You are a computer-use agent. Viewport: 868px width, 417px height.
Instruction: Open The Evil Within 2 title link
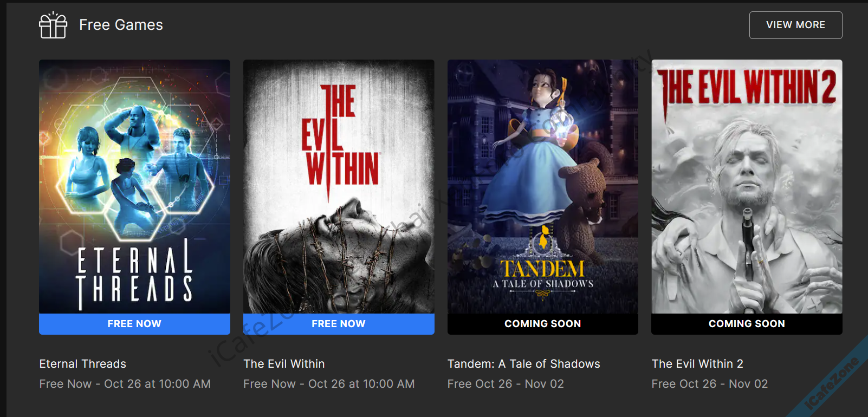click(697, 364)
